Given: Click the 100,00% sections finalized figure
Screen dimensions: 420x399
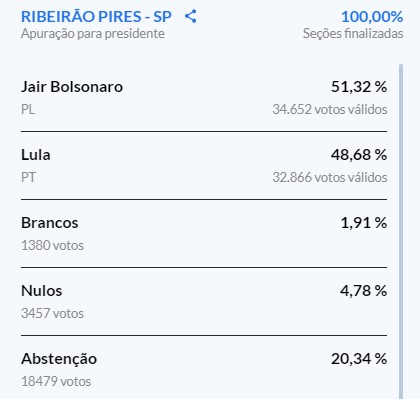Looking at the screenshot, I should [372, 17].
